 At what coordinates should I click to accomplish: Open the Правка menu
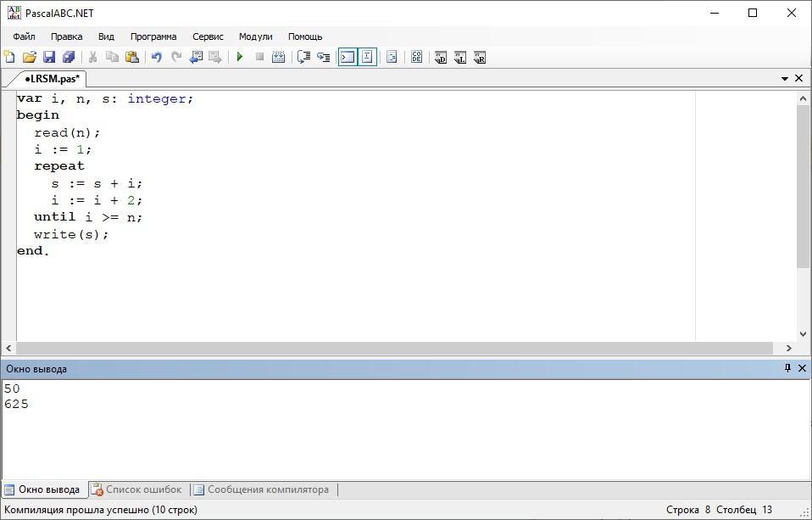point(66,36)
